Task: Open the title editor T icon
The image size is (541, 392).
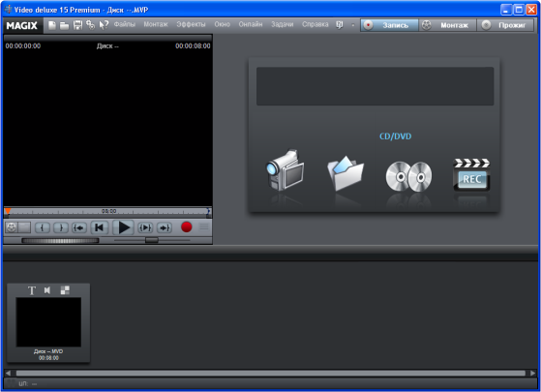Action: pos(32,290)
